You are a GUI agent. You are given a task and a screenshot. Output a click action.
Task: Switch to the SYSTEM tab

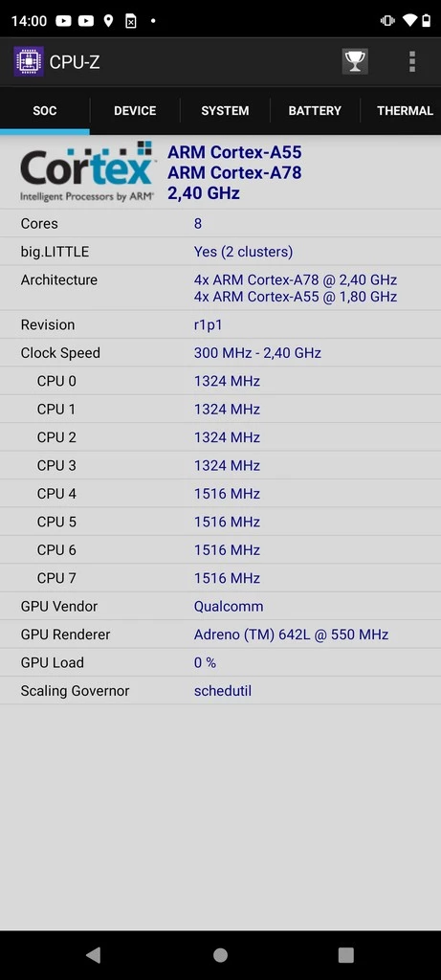pyautogui.click(x=225, y=111)
